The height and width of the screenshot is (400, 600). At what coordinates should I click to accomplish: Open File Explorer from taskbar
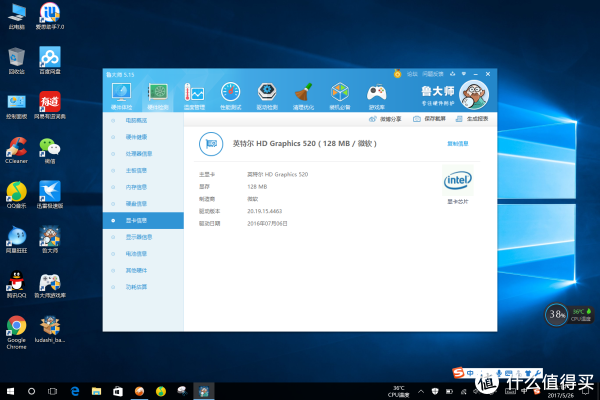pyautogui.click(x=96, y=391)
